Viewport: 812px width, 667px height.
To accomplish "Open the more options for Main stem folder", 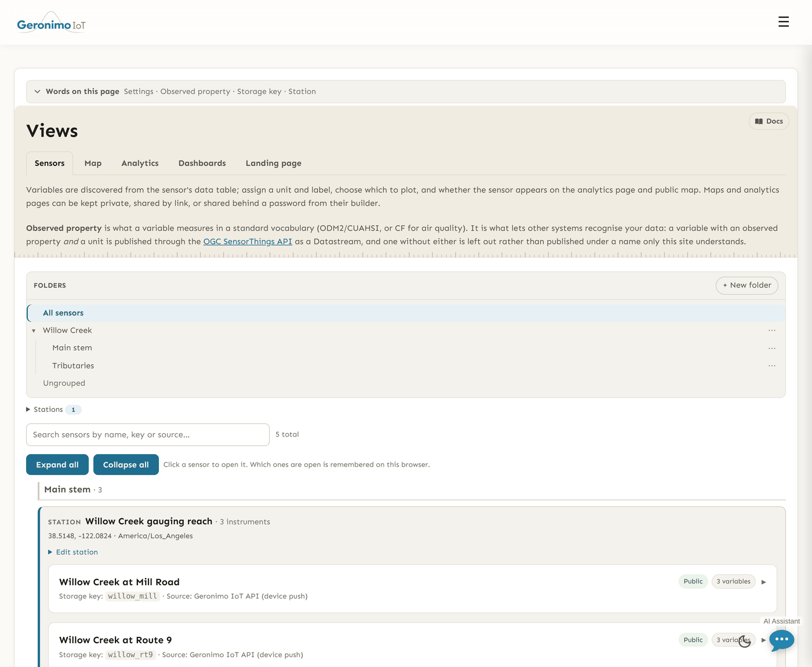I will (772, 348).
